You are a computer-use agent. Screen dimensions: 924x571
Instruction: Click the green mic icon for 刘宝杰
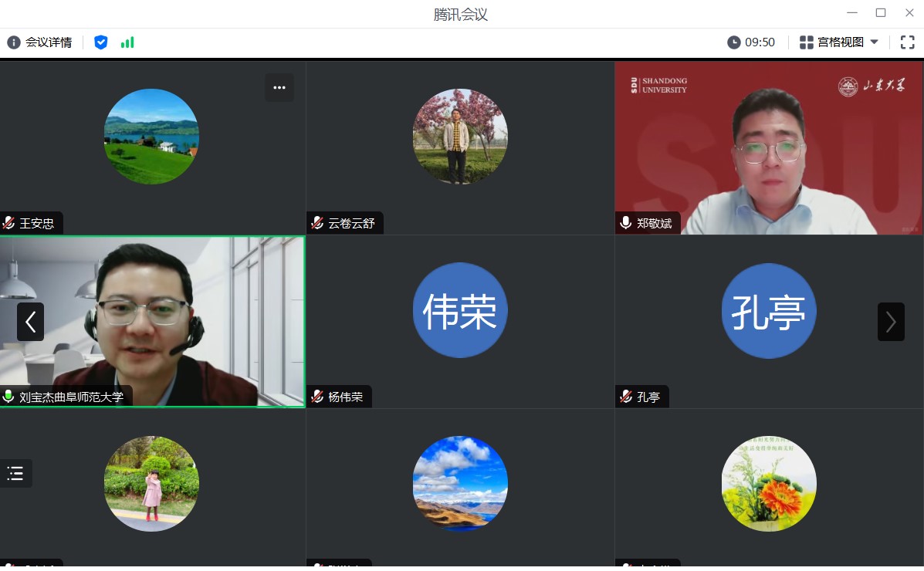point(8,397)
